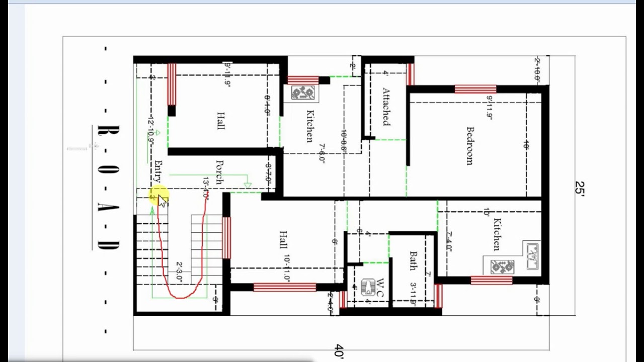
Task: Click the red window below the Kitchen stove counter
Action: (x=491, y=280)
